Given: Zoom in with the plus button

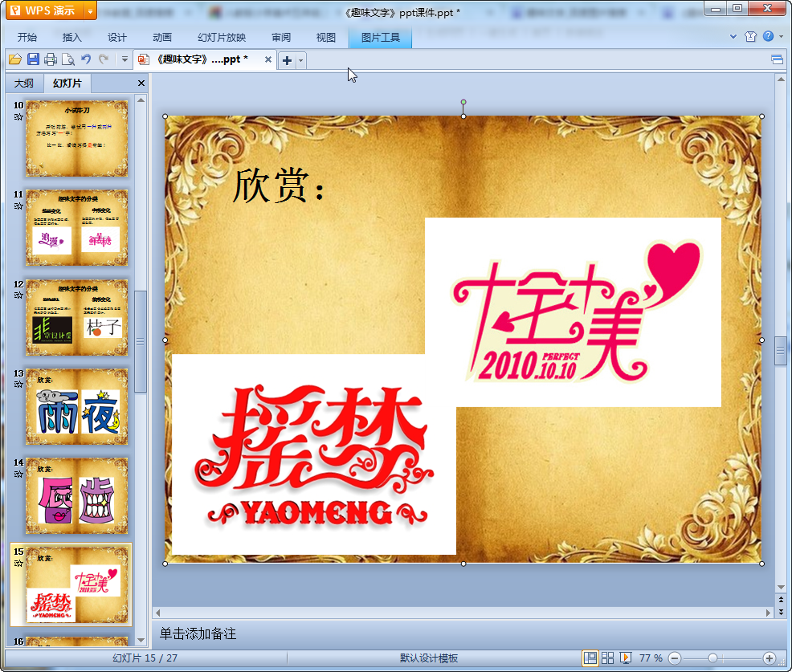Looking at the screenshot, I should pyautogui.click(x=770, y=658).
